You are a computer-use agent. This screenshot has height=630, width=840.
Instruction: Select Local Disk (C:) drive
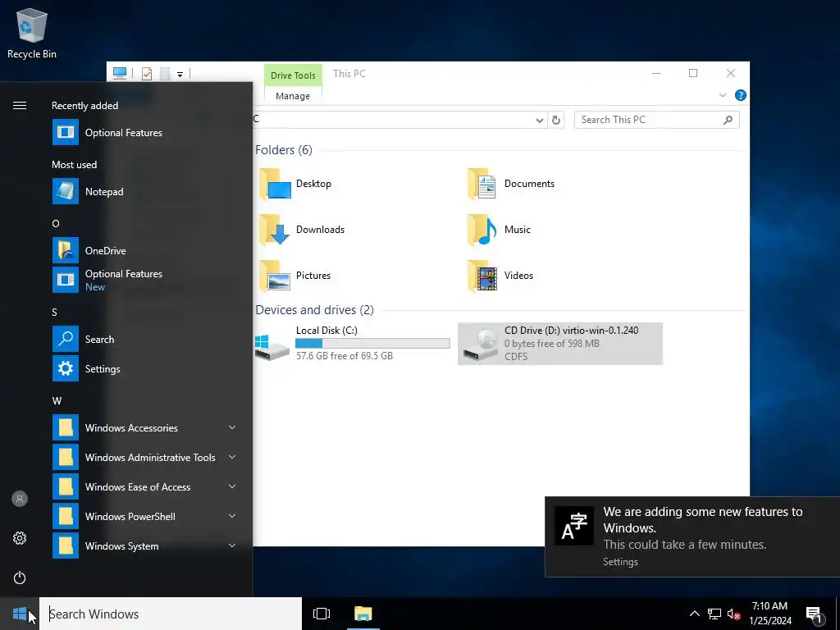pos(352,344)
